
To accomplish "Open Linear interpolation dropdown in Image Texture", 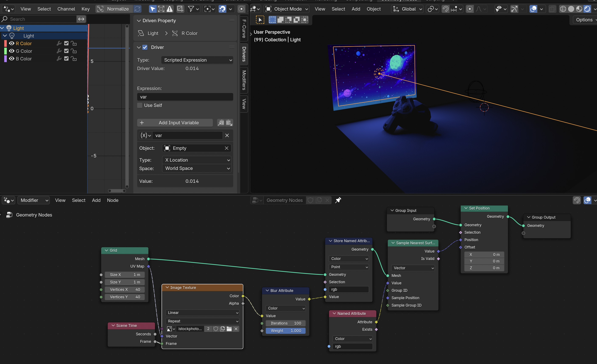I will pos(202,313).
